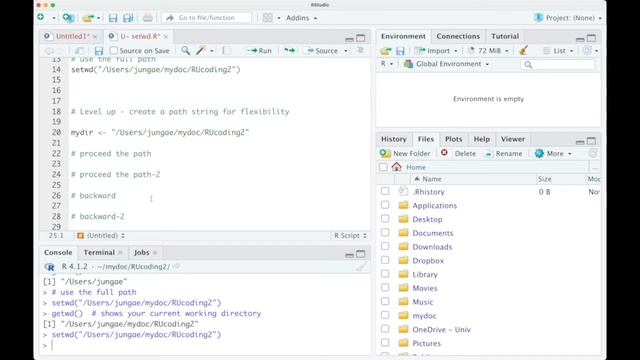Expand the Source button dropdown arrow
The width and height of the screenshot is (640, 360).
[346, 51]
